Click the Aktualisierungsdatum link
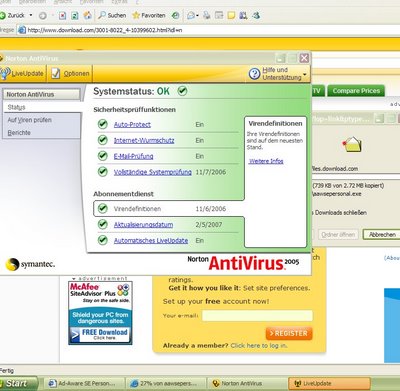This screenshot has width=400, height=391. 143,225
